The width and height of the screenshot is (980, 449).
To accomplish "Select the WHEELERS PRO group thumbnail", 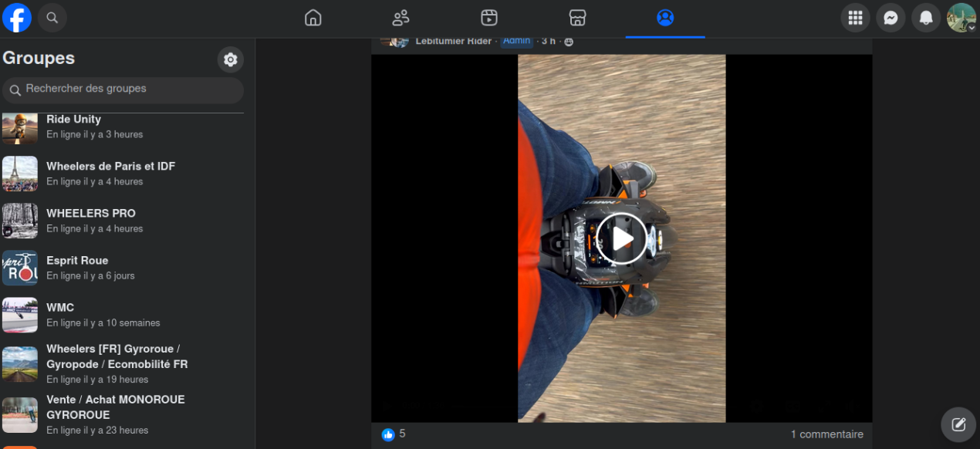I will click(x=20, y=221).
